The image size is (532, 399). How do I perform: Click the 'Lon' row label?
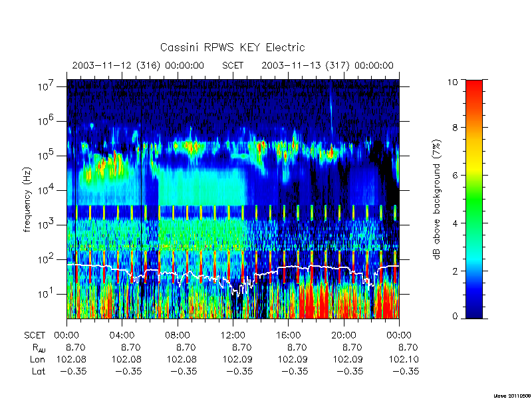point(37,359)
